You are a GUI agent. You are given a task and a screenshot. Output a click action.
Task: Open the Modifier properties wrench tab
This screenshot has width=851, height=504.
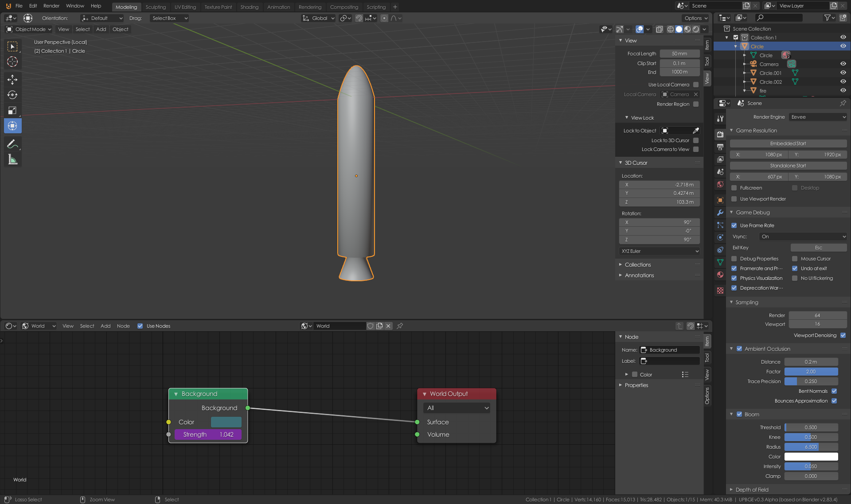click(720, 213)
